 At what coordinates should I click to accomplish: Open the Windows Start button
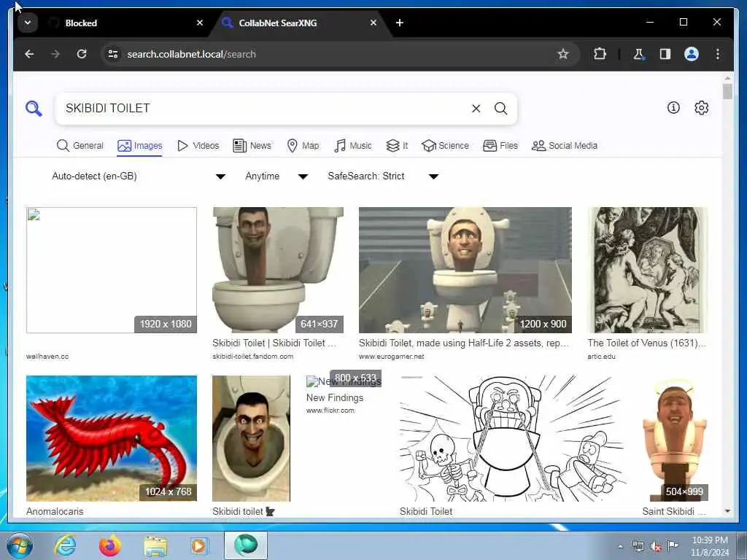coord(19,545)
